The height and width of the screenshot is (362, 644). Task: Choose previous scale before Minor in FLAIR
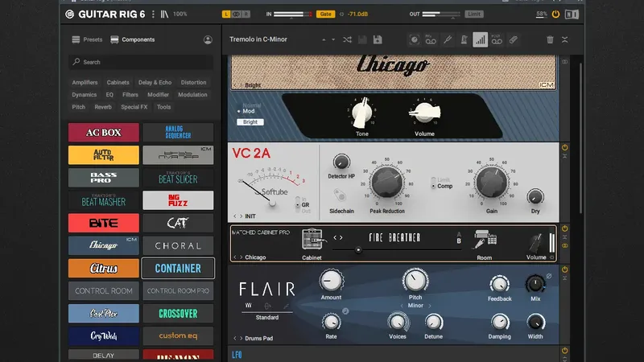[402, 306]
